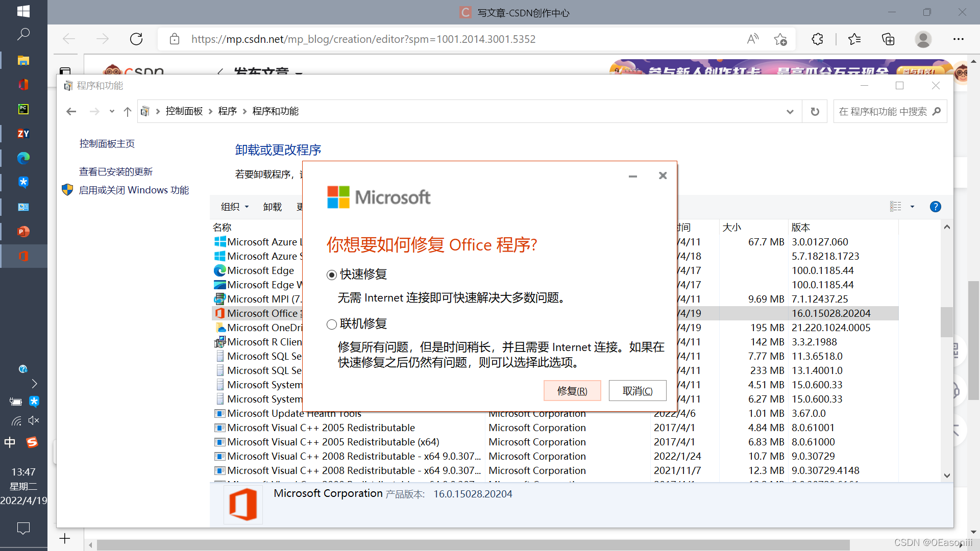
Task: Open 启用或关闭 Windows 功能 link
Action: click(x=134, y=190)
